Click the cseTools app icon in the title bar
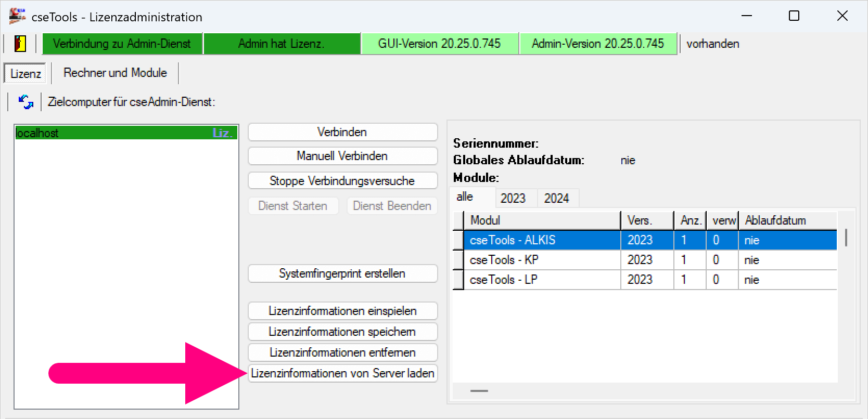The image size is (868, 419). point(17,16)
